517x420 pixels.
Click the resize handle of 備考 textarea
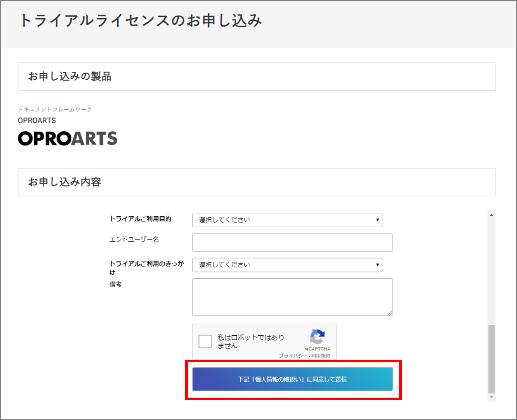(x=390, y=312)
